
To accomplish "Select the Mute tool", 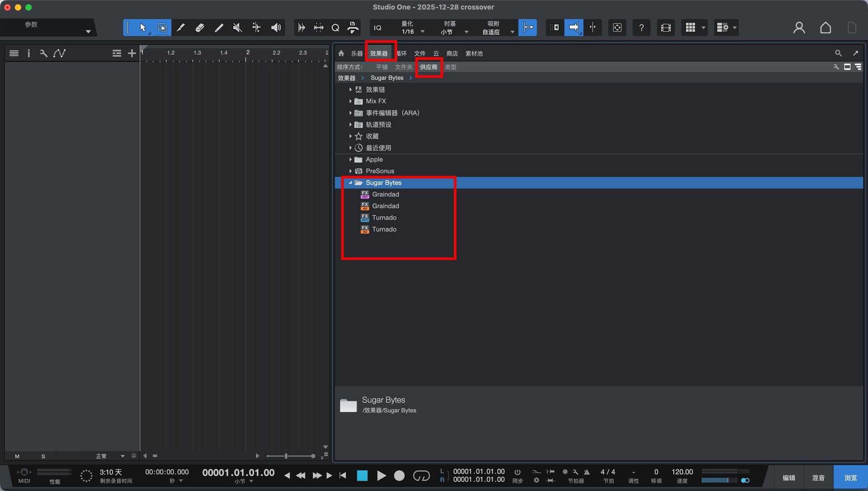I will [x=237, y=28].
